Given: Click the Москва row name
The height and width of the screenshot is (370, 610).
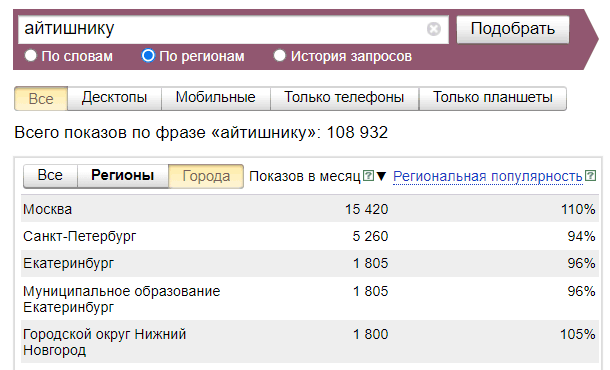Looking at the screenshot, I should click(47, 209).
